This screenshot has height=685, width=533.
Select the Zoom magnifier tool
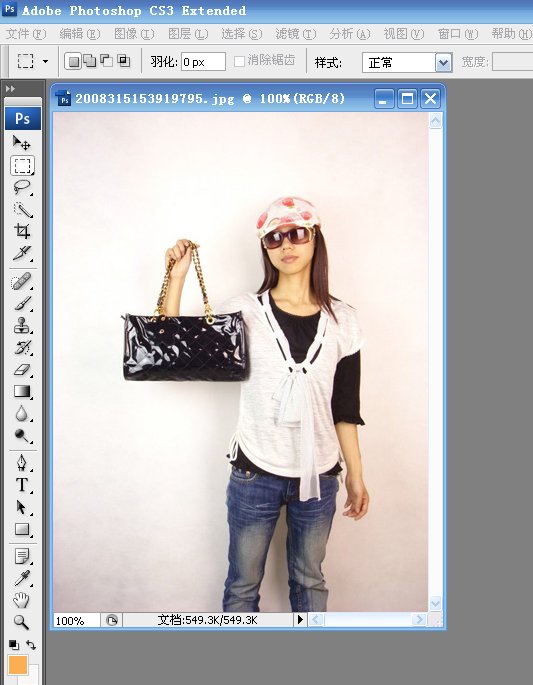pyautogui.click(x=21, y=622)
